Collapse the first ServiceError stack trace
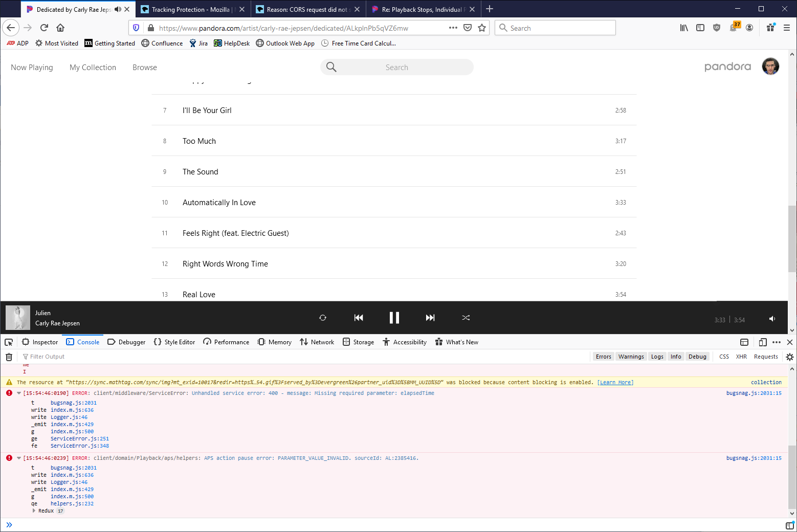This screenshot has width=797, height=532. (x=18, y=393)
